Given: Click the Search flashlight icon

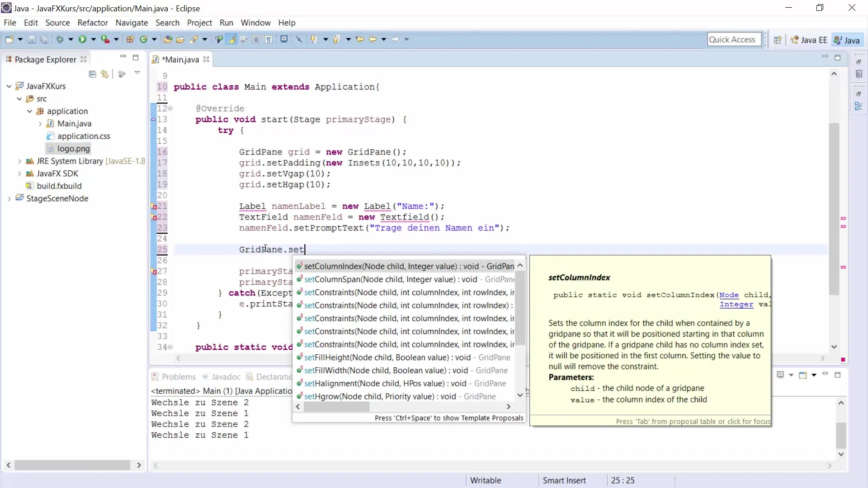Looking at the screenshot, I should click(193, 39).
